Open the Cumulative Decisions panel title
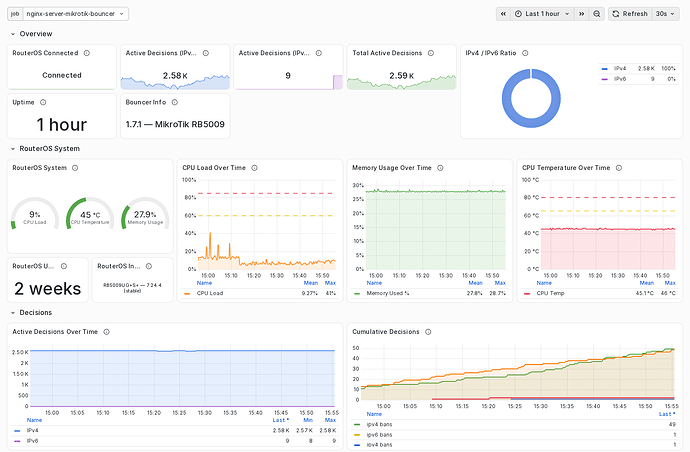Viewport: 690px width, 452px height. tap(386, 332)
